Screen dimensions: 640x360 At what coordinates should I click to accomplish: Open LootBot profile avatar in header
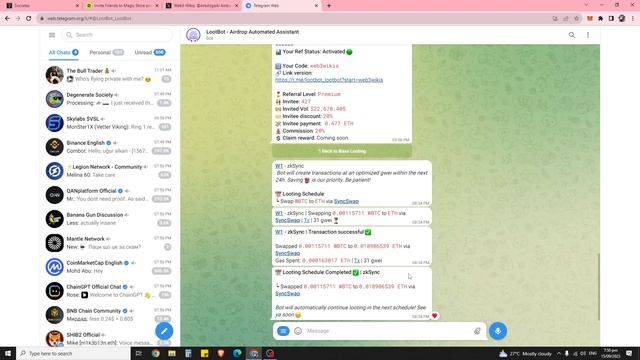click(x=193, y=35)
